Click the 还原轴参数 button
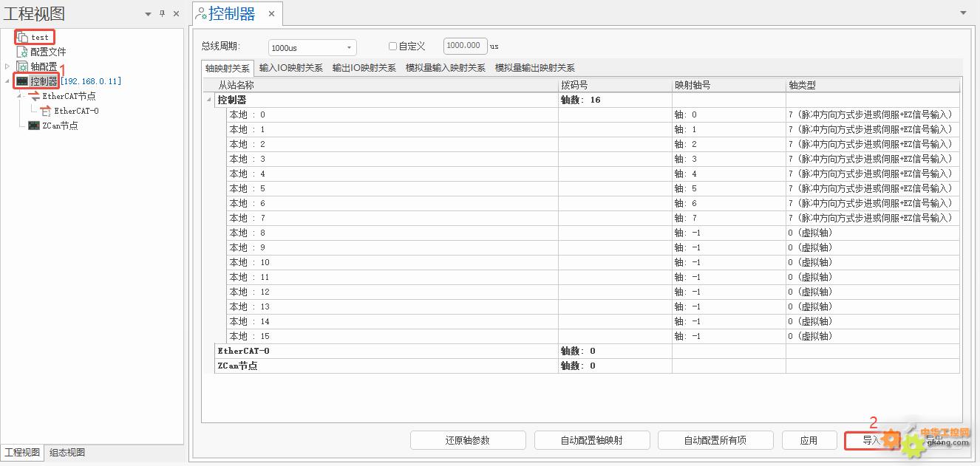Viewport: 980px width, 466px height. pos(467,440)
